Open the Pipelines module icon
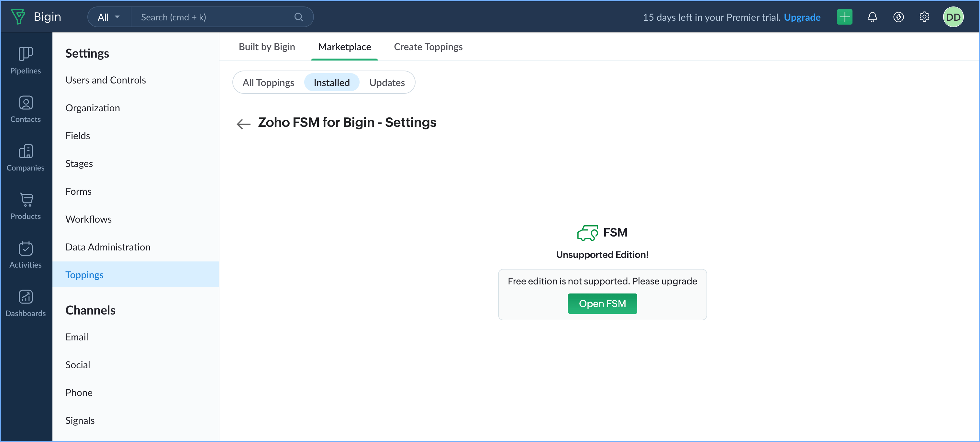980x442 pixels. pos(26,54)
